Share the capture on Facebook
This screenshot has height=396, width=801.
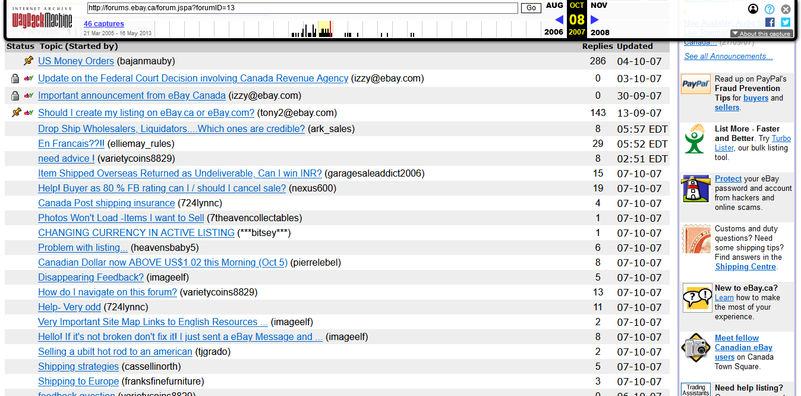pyautogui.click(x=770, y=22)
